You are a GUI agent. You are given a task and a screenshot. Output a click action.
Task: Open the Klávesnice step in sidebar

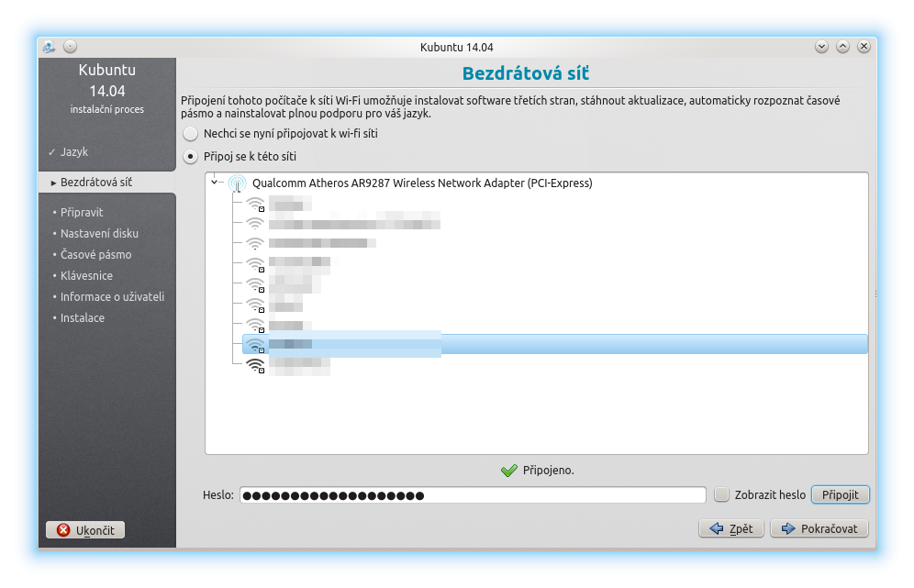tap(87, 275)
